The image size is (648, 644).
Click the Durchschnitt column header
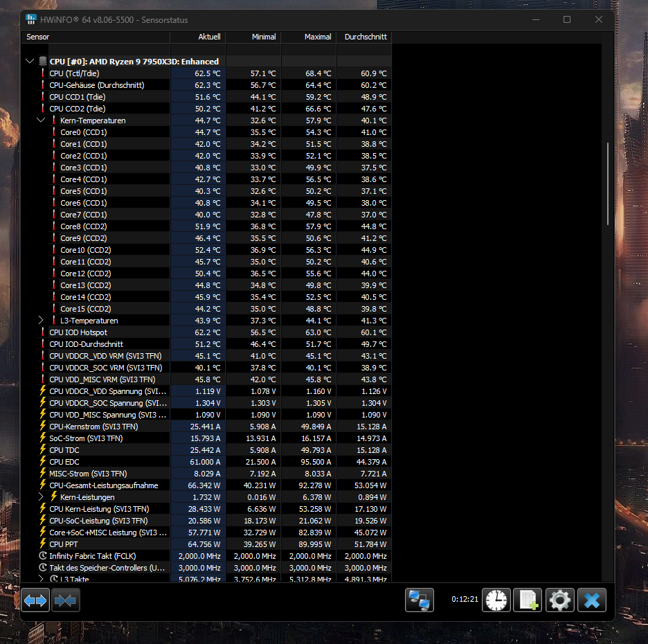(x=364, y=37)
